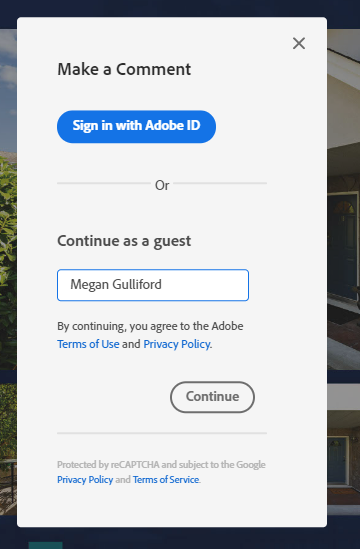This screenshot has height=549, width=360.
Task: Close the Make a Comment dialog
Action: coord(299,43)
